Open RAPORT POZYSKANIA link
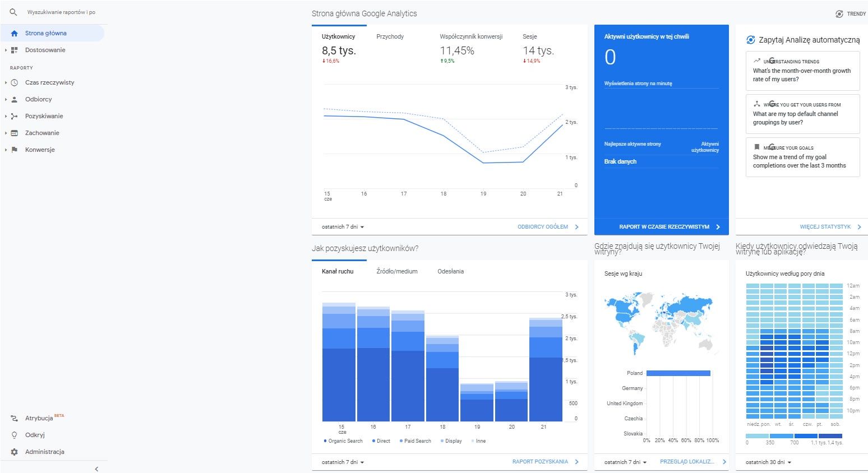 [540, 462]
